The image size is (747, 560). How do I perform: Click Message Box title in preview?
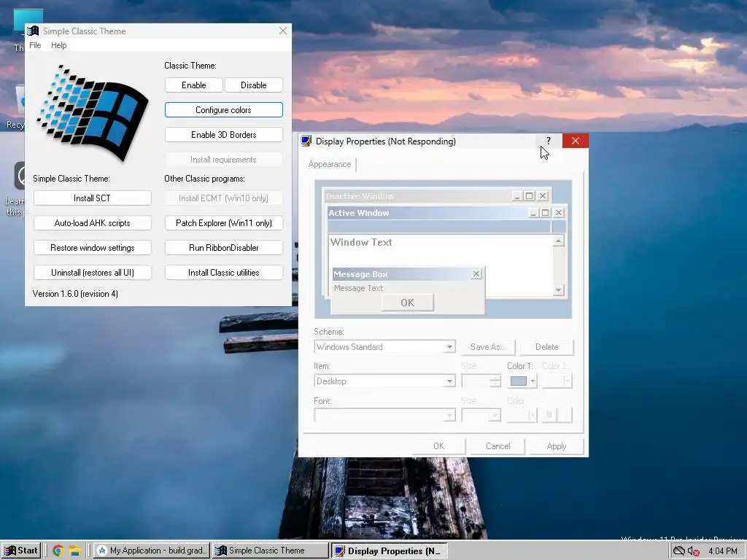coord(360,274)
